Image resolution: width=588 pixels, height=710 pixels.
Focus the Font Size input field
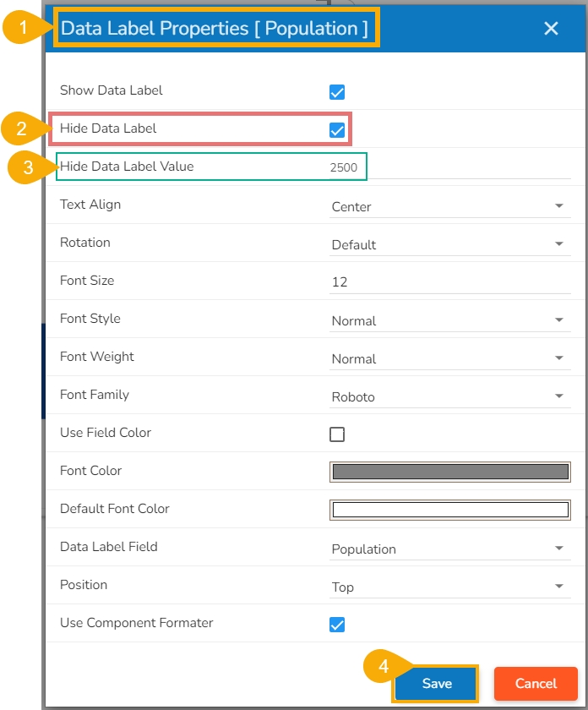click(449, 281)
